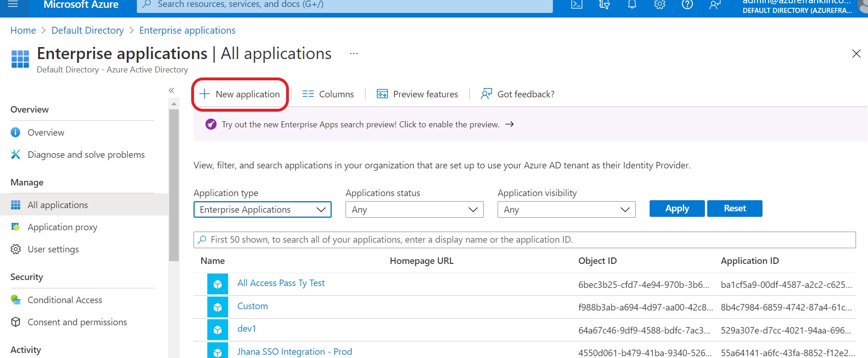Click the sidebar vertical scrollbar thumb
This screenshot has height=358, width=868.
(x=174, y=185)
